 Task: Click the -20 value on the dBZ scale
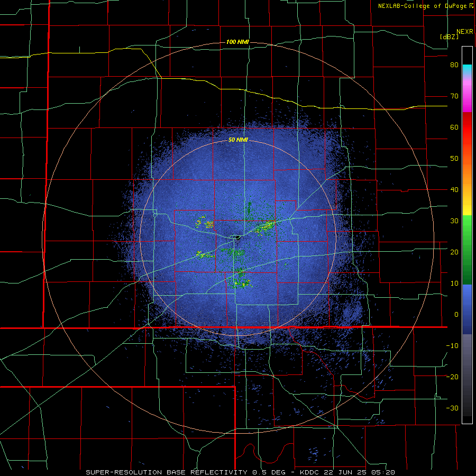pyautogui.click(x=452, y=377)
